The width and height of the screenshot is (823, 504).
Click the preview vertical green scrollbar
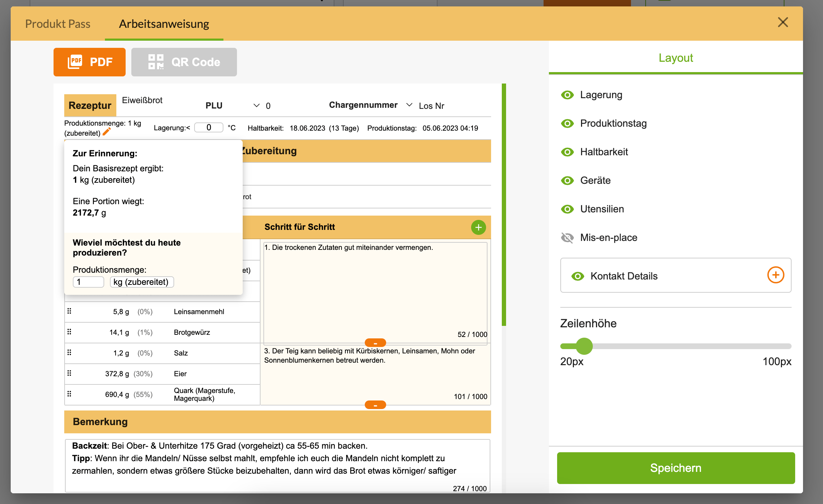click(x=504, y=205)
